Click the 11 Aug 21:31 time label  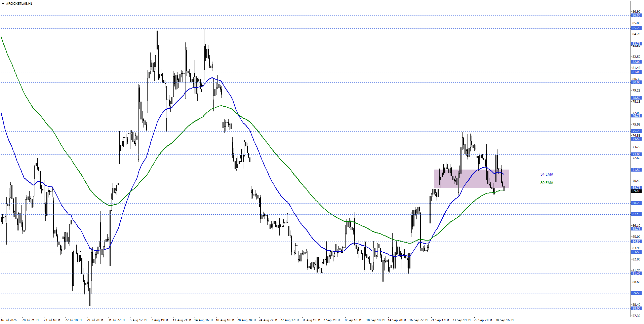coord(182,320)
